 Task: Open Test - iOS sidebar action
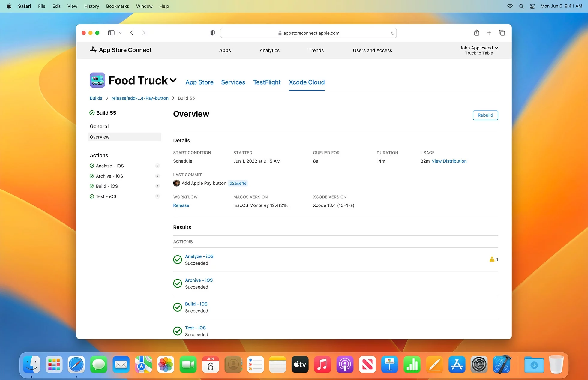pyautogui.click(x=106, y=196)
